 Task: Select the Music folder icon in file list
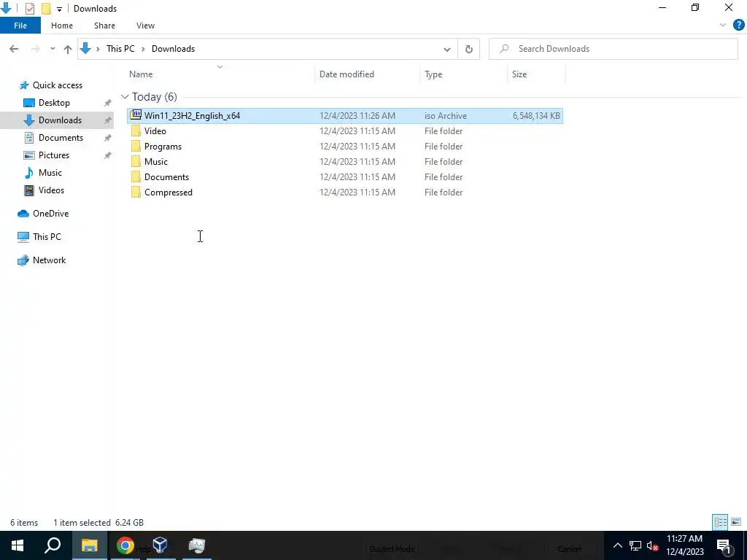click(x=136, y=161)
